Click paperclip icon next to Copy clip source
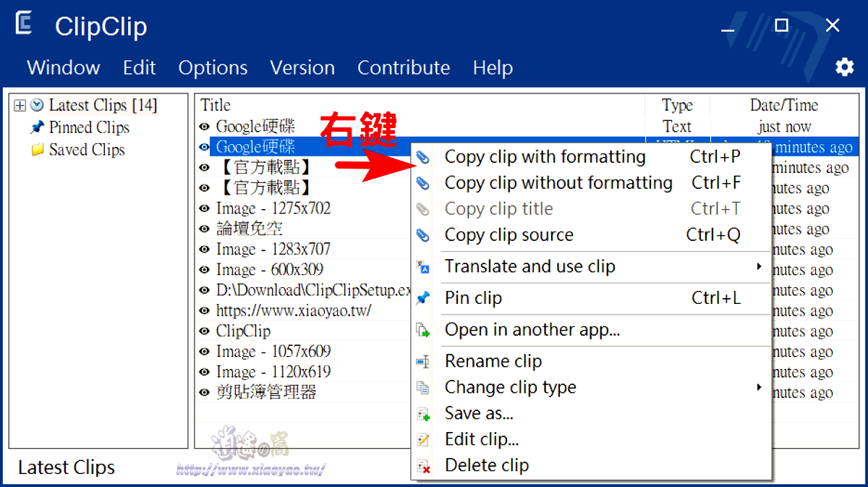The image size is (868, 487). click(x=423, y=235)
